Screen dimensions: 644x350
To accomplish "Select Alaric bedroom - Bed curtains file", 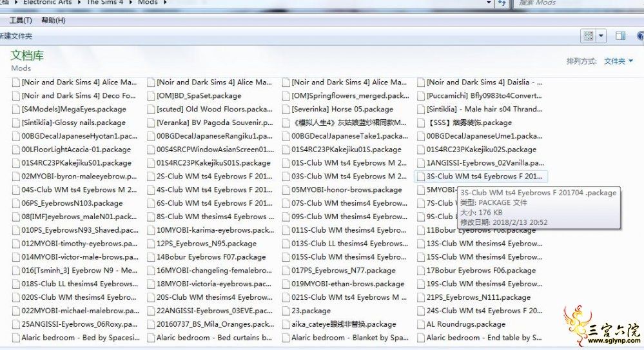I will click(214, 338).
